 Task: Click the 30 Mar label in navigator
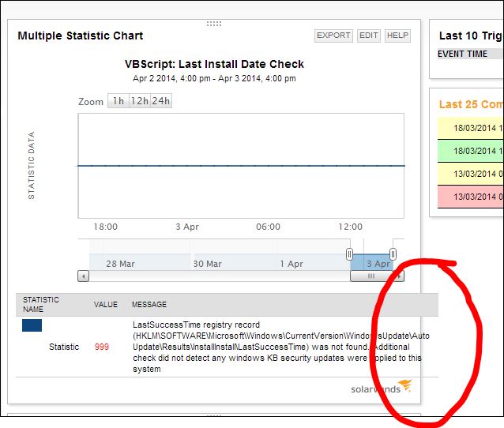point(207,264)
